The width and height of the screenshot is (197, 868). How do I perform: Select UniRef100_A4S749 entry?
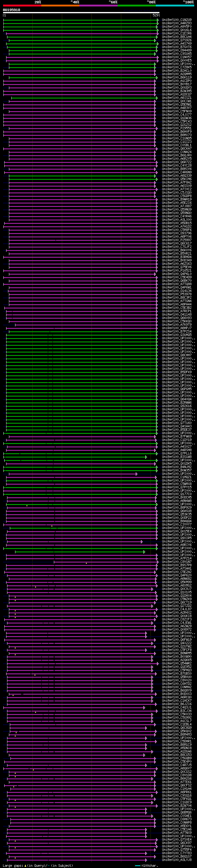(x=177, y=43)
